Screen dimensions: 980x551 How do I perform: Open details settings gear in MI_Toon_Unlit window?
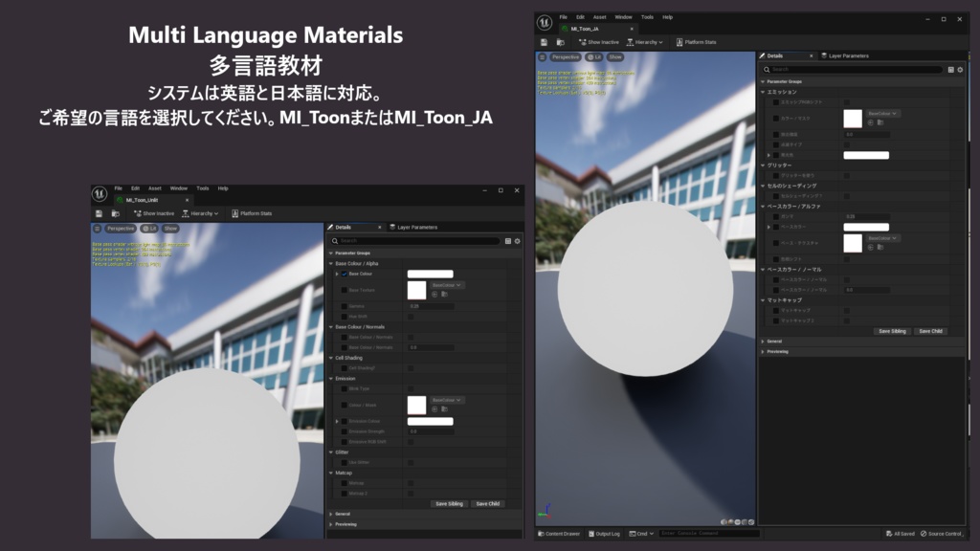coord(518,241)
